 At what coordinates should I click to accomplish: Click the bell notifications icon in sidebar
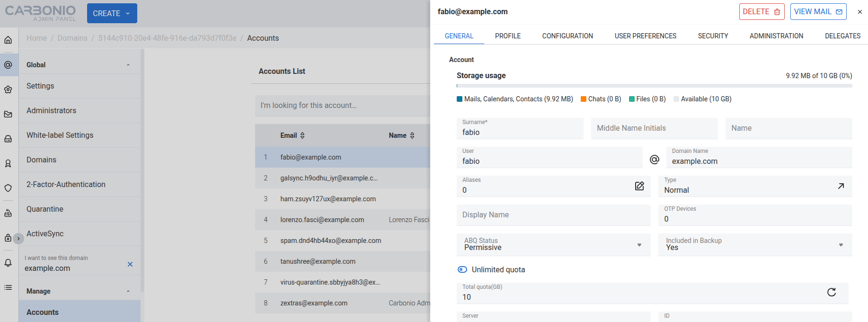[x=8, y=262]
